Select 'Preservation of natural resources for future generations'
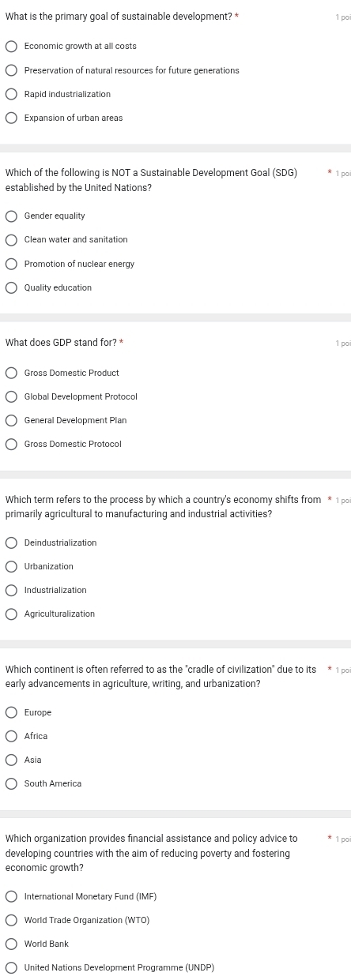 coord(11,71)
